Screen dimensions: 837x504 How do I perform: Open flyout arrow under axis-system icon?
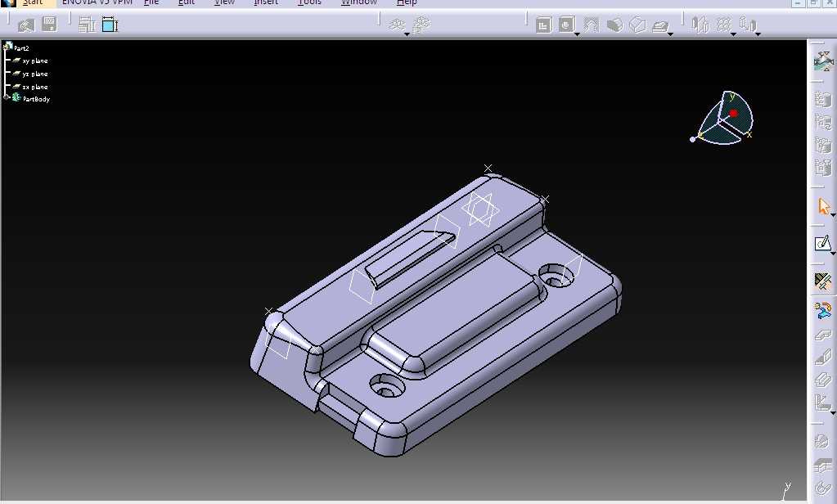tap(407, 34)
